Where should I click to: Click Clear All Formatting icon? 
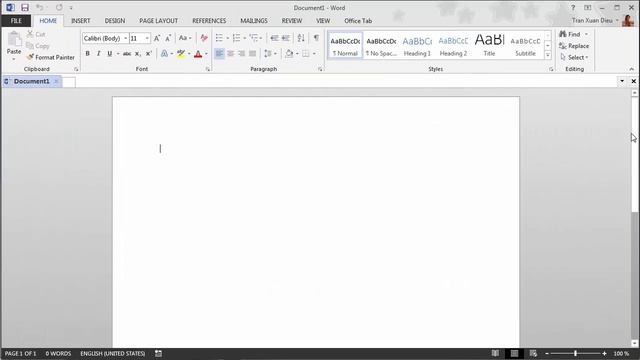click(x=204, y=38)
